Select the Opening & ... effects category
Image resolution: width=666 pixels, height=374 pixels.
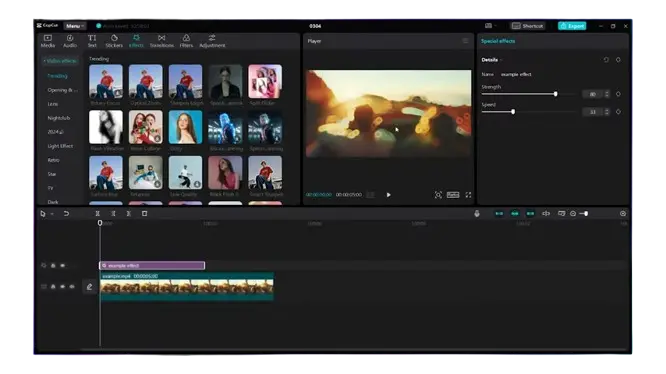click(x=62, y=90)
